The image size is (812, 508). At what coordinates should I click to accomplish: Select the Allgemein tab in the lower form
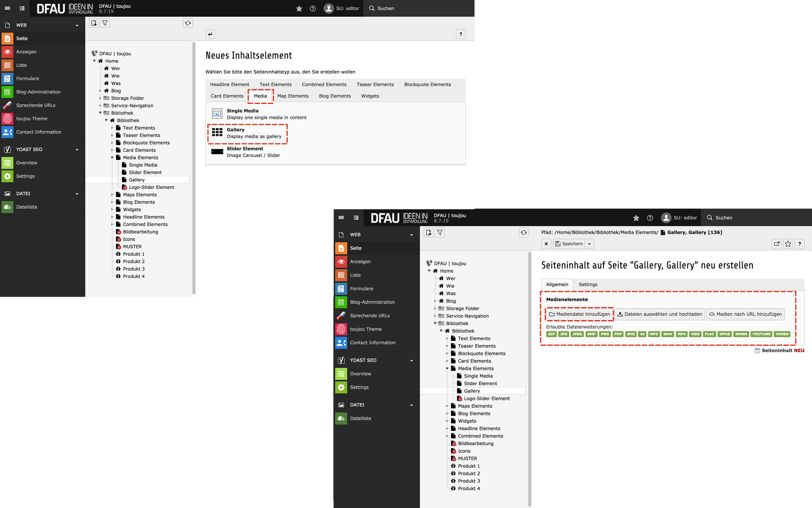click(x=557, y=284)
